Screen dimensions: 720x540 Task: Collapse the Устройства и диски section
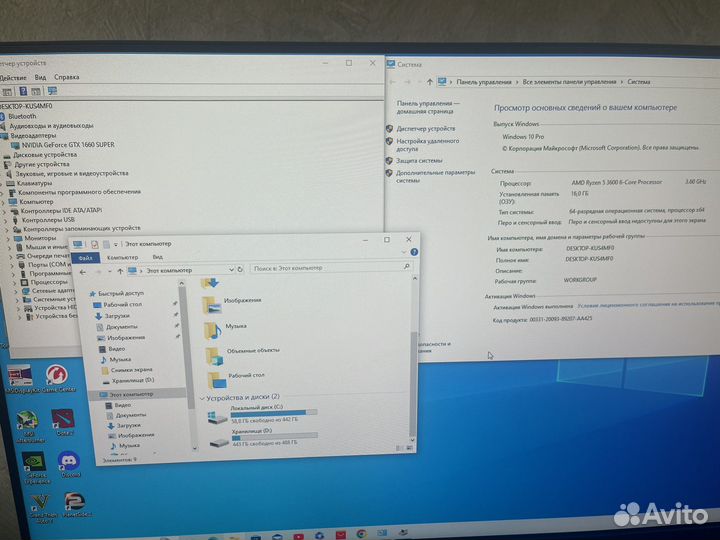[202, 397]
